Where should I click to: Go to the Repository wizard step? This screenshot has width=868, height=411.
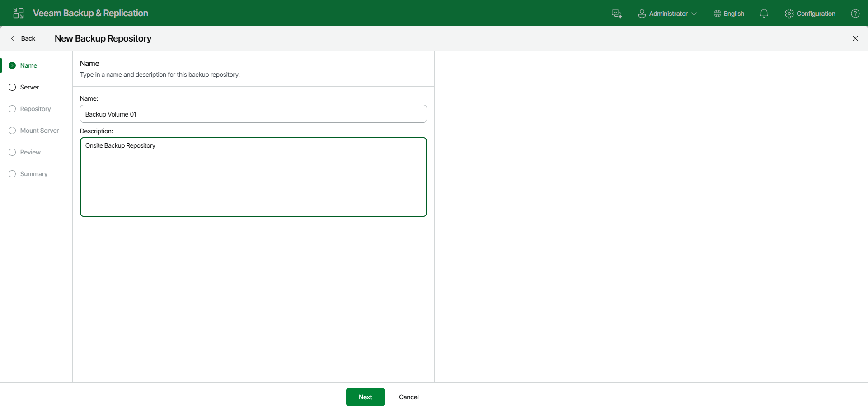[x=35, y=109]
